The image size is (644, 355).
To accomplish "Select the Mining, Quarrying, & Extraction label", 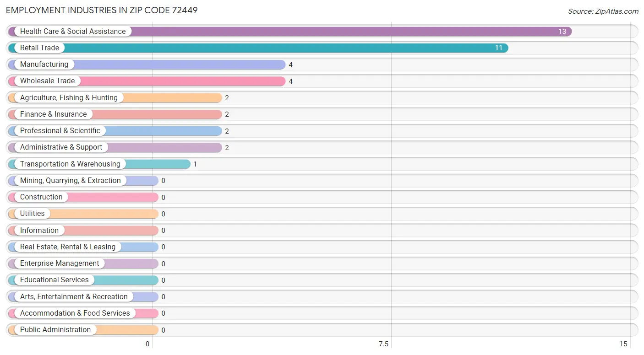I will 71,180.
